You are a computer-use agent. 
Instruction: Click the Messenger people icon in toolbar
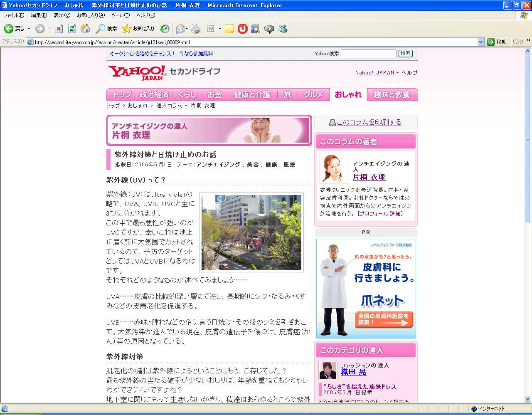(x=283, y=29)
